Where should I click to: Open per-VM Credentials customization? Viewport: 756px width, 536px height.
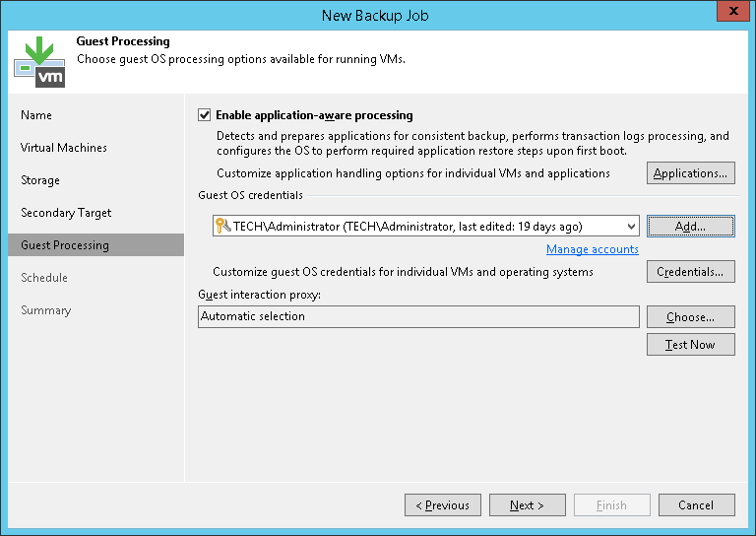pyautogui.click(x=691, y=272)
